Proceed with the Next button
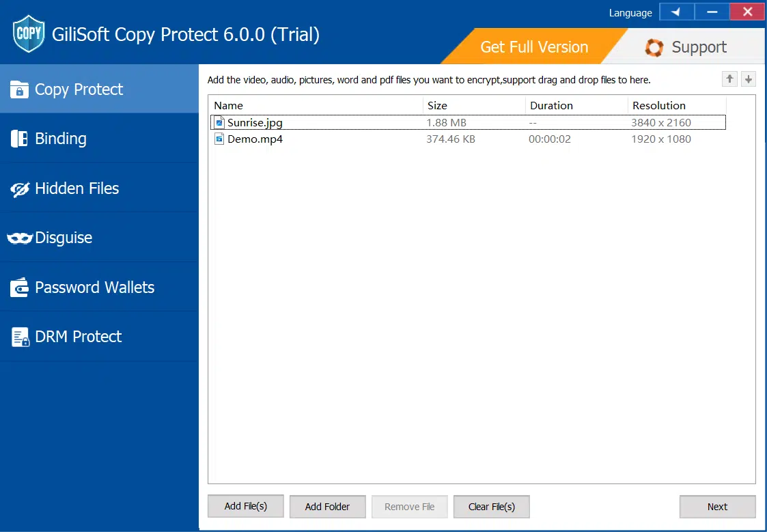 [x=718, y=507]
